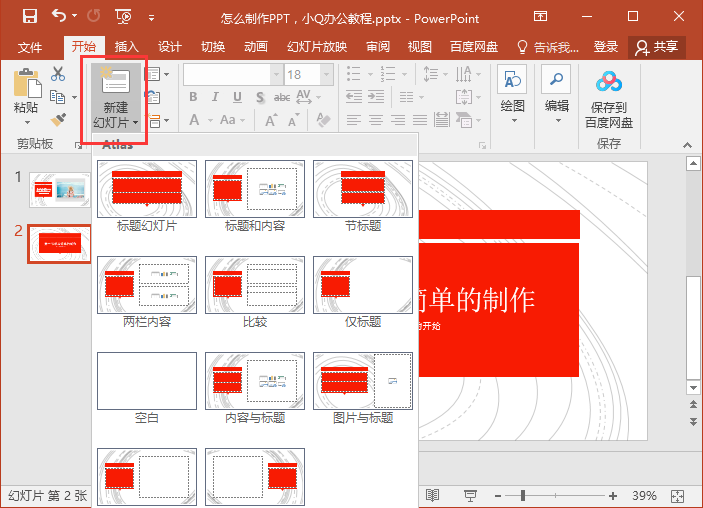Switch to the 幻灯片放映 tab
703x508 pixels.
(317, 47)
